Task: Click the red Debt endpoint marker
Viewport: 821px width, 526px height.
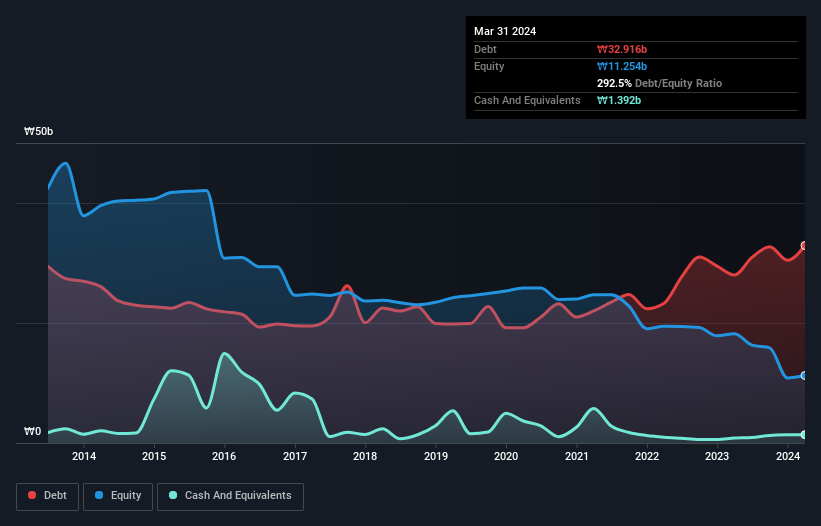Action: click(805, 245)
